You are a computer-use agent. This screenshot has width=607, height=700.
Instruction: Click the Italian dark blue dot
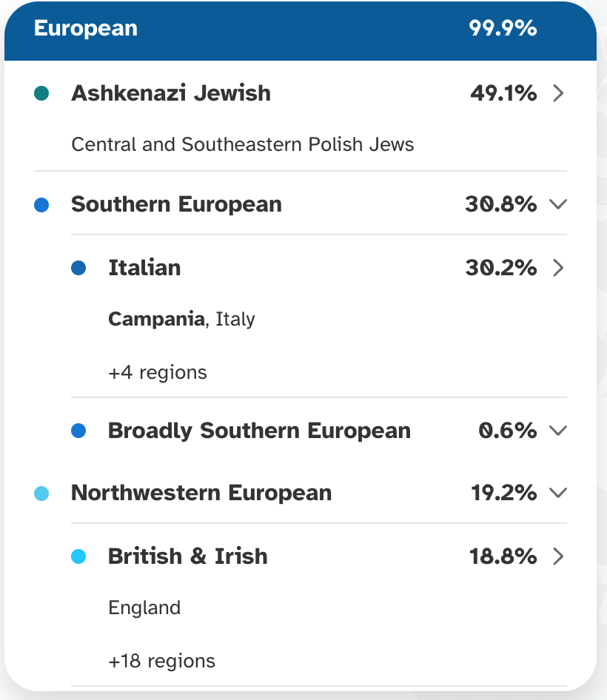click(78, 268)
